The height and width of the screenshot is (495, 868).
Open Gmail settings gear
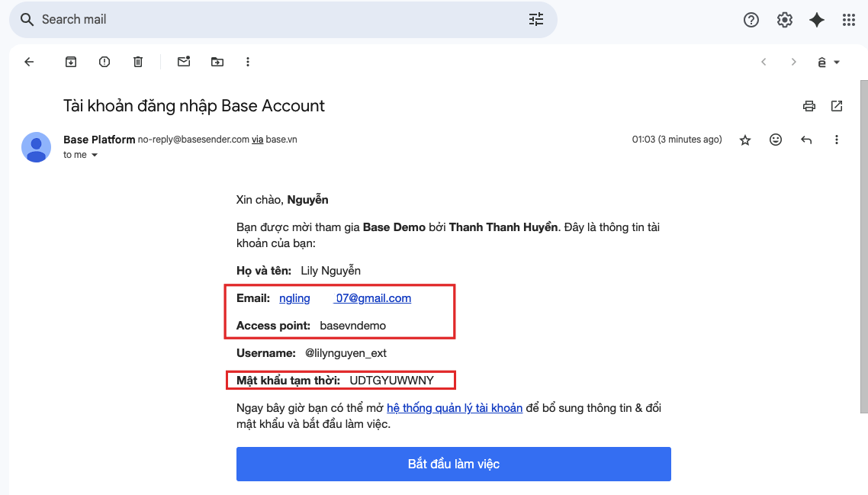(784, 20)
